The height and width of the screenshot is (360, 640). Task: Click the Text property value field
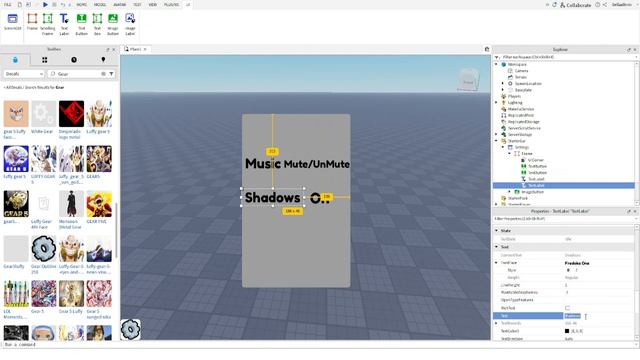coord(598,316)
